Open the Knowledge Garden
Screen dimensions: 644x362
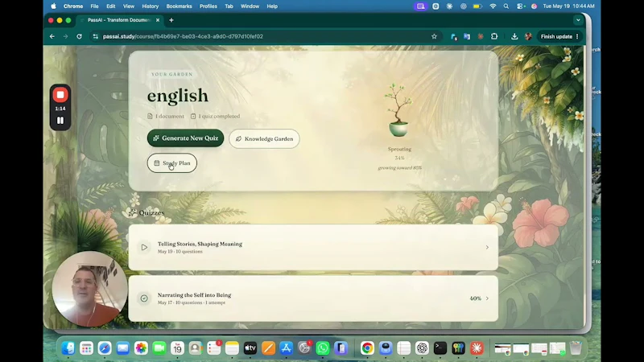coord(264,138)
